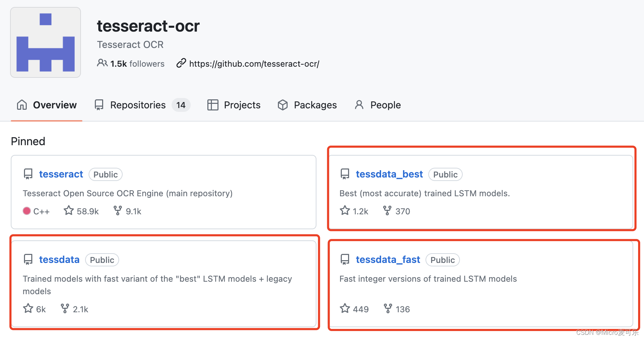Click the Packages cube icon
The height and width of the screenshot is (339, 644).
coord(283,105)
